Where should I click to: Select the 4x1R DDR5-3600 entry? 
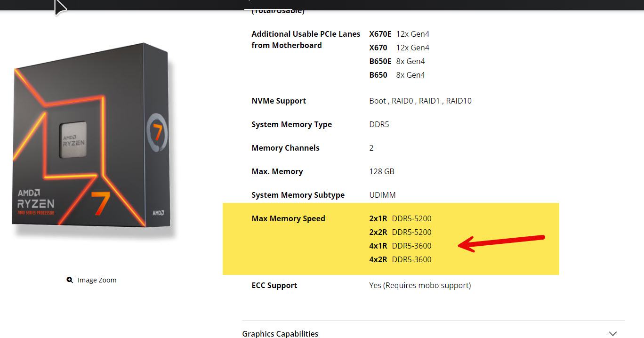(400, 246)
